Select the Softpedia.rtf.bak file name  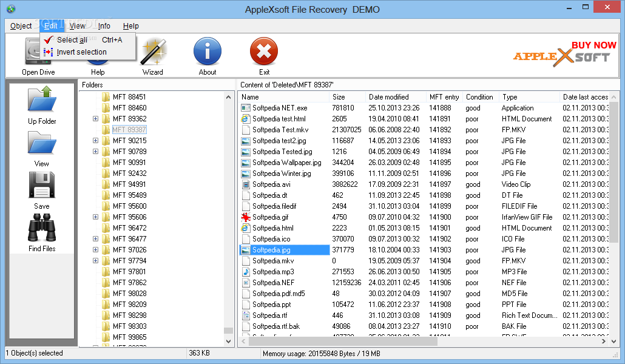276,326
